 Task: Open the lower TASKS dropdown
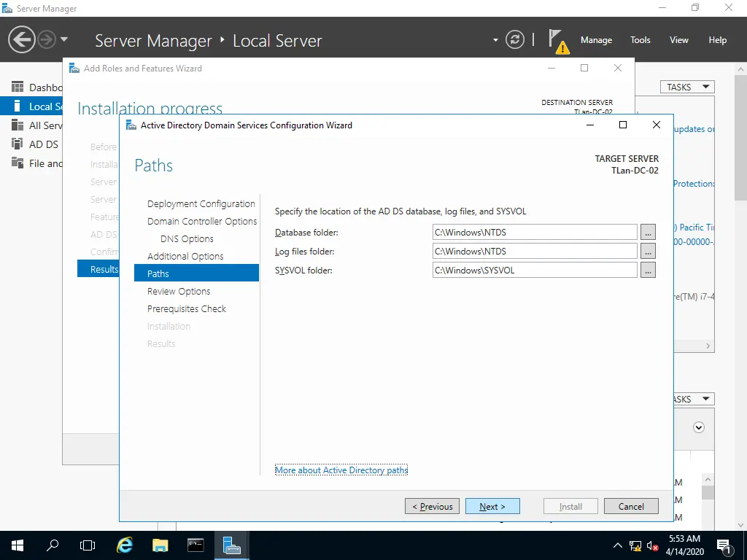pos(694,399)
